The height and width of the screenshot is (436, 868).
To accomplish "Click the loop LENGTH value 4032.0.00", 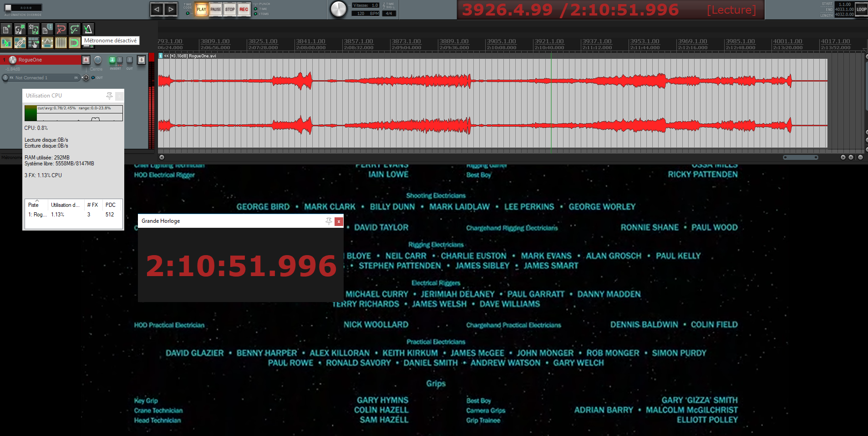I will click(845, 15).
